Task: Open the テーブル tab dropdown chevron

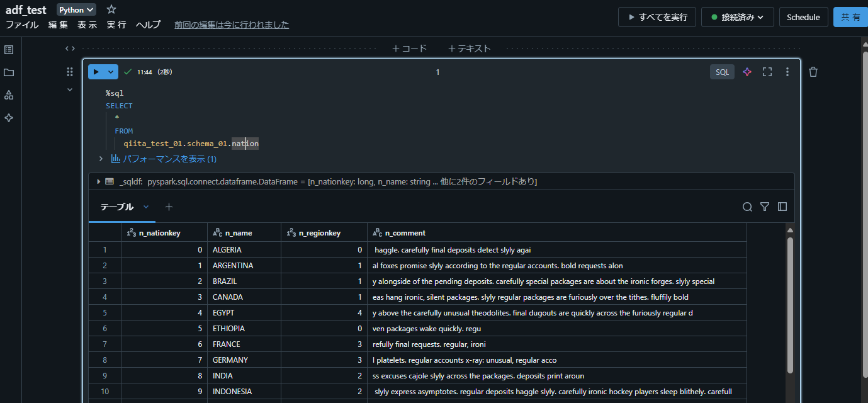Action: [x=146, y=207]
